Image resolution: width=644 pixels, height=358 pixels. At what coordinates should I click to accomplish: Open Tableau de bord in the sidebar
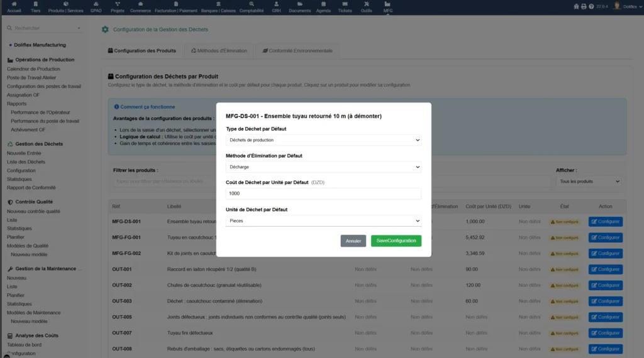pos(24,344)
